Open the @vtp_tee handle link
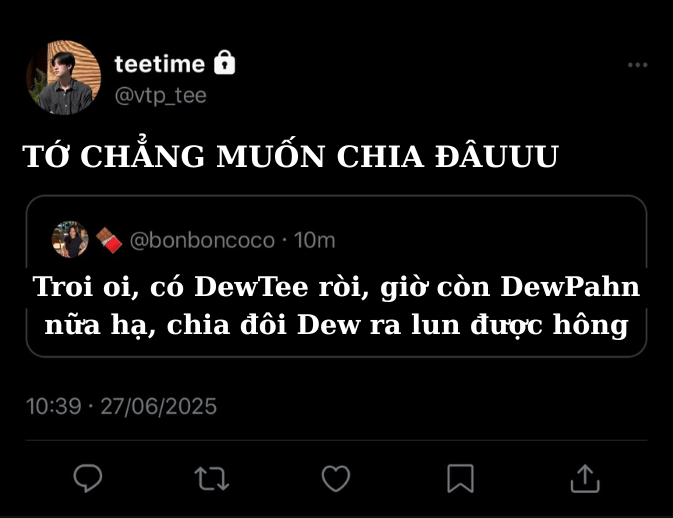The height and width of the screenshot is (518, 673). point(161,95)
